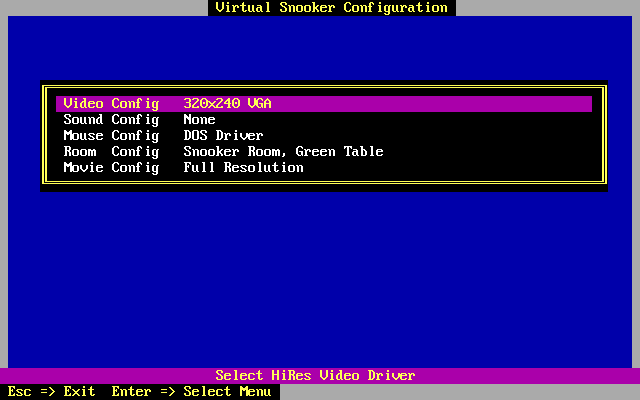Click empty black area of bottom bar
640x400 pixels.
[450, 392]
